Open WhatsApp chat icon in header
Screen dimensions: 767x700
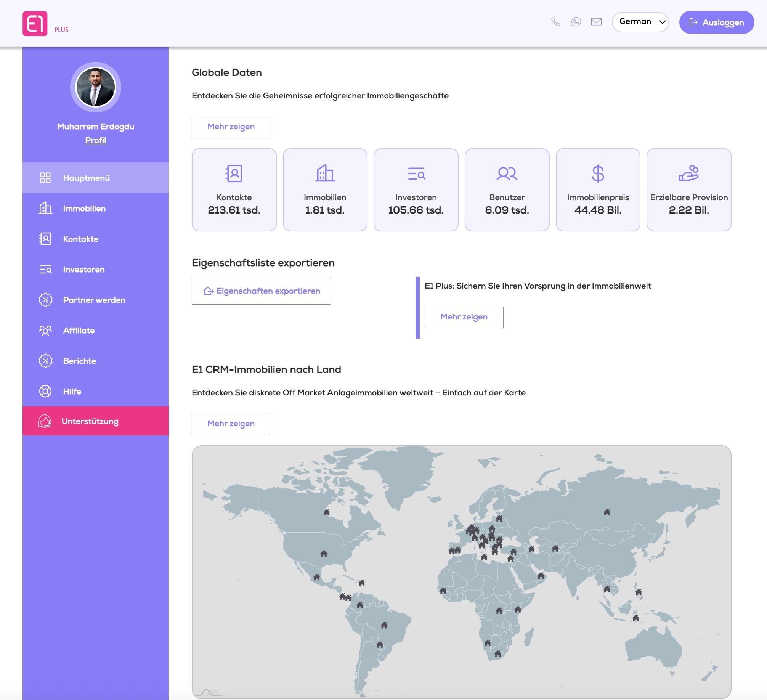[x=576, y=22]
